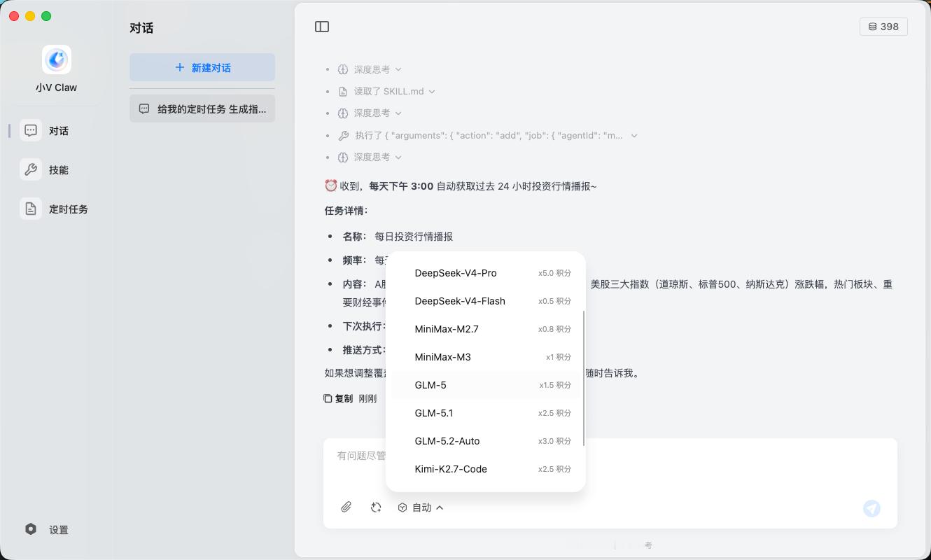Select GLM-5 model
This screenshot has height=560, width=931.
point(485,385)
